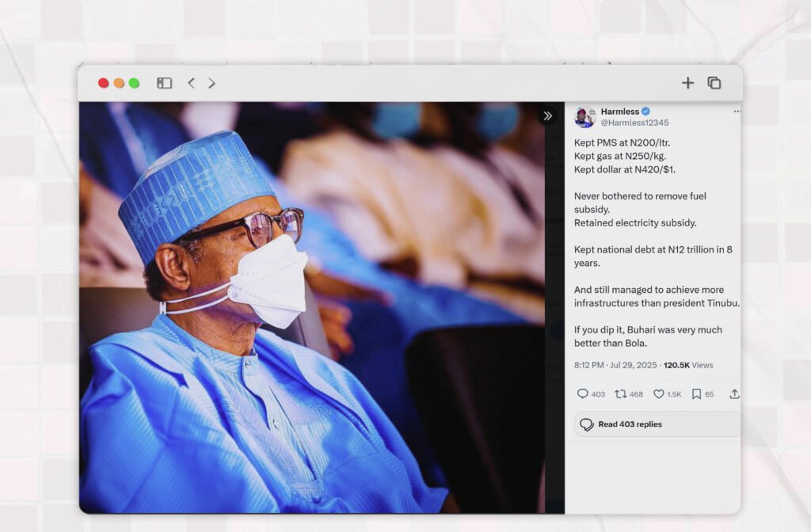
Task: Click text 'Kept PMS at N200/ltr.'
Action: pyautogui.click(x=622, y=142)
